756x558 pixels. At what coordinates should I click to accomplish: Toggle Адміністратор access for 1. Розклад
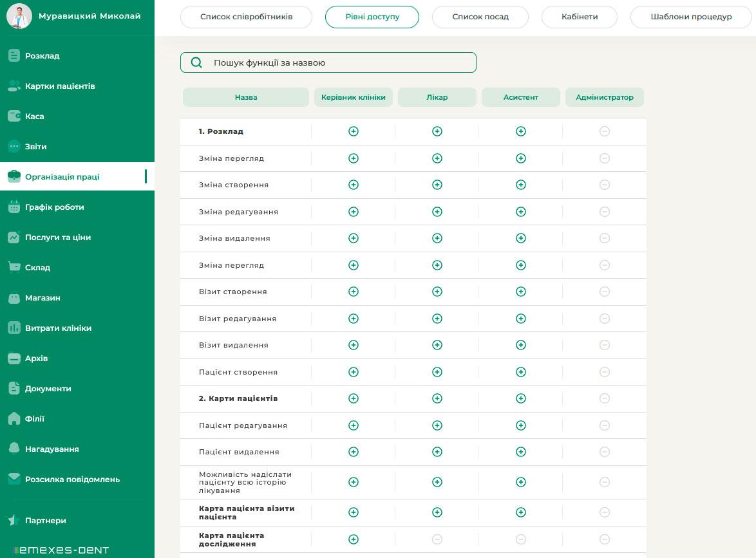(605, 131)
